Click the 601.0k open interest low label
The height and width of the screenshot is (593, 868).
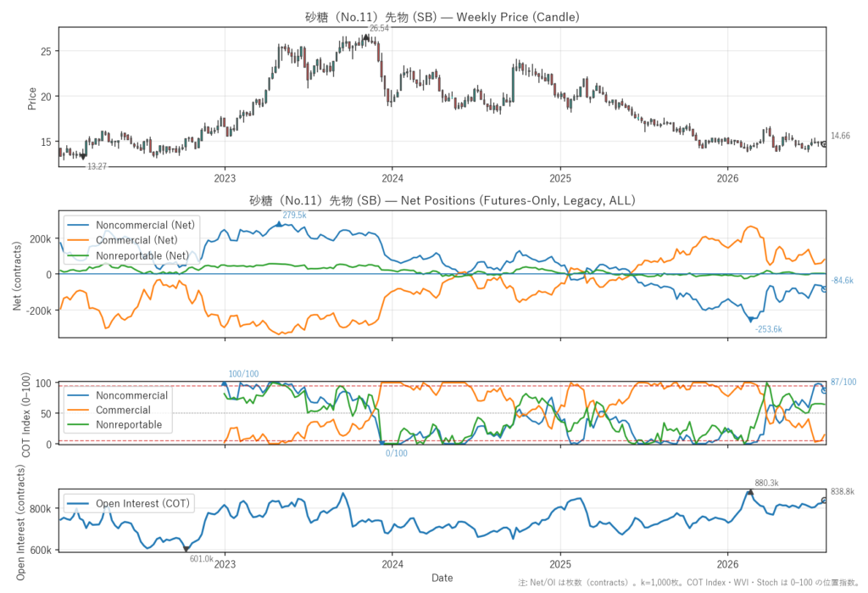tap(202, 558)
